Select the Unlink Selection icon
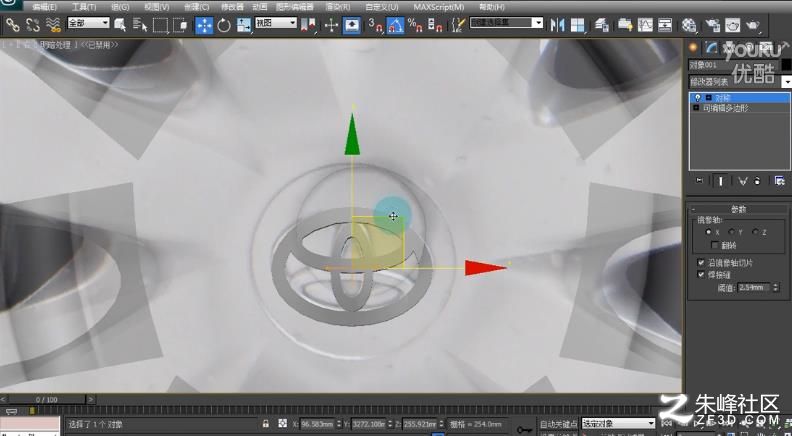The image size is (792, 436). pyautogui.click(x=32, y=25)
